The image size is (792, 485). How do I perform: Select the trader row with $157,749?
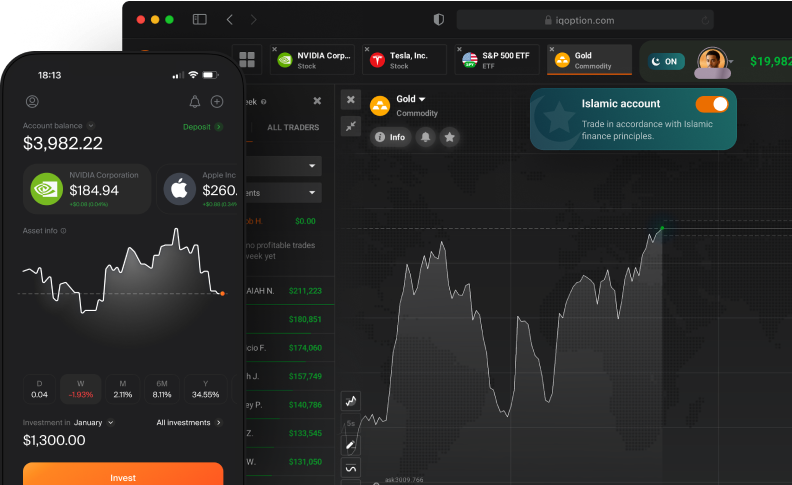click(x=289, y=376)
